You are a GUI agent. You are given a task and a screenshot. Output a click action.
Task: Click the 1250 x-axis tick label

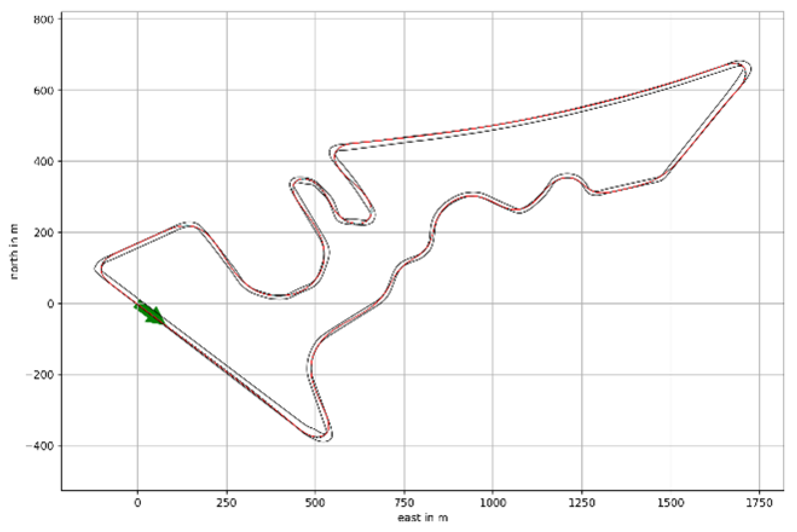tap(582, 503)
